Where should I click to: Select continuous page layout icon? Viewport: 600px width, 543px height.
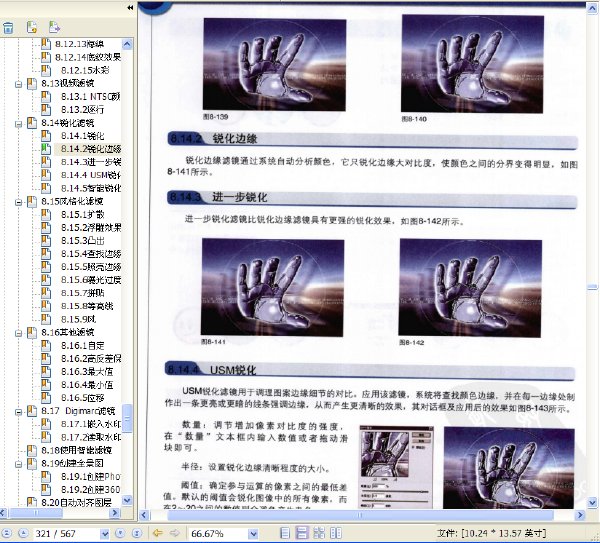point(302,533)
